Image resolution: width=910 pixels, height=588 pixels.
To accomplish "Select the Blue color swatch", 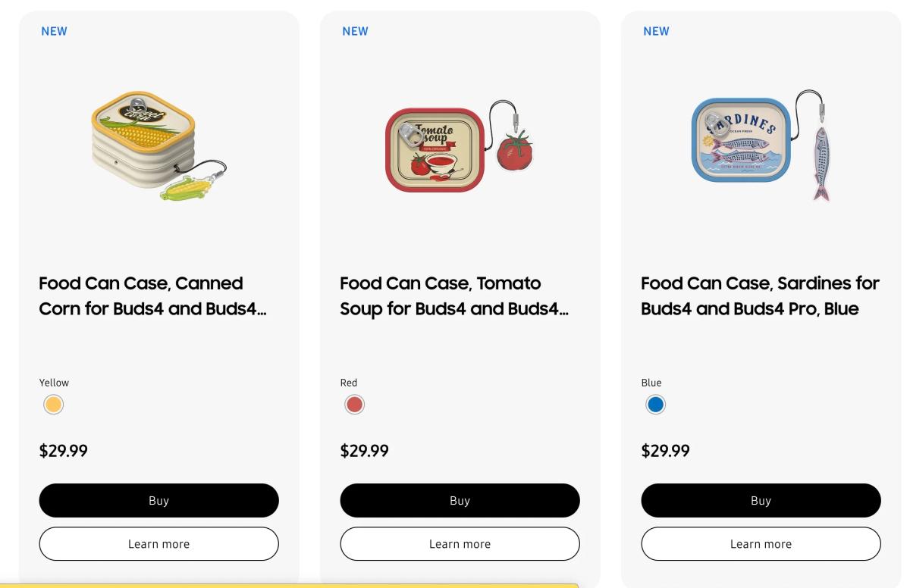I will click(x=655, y=405).
